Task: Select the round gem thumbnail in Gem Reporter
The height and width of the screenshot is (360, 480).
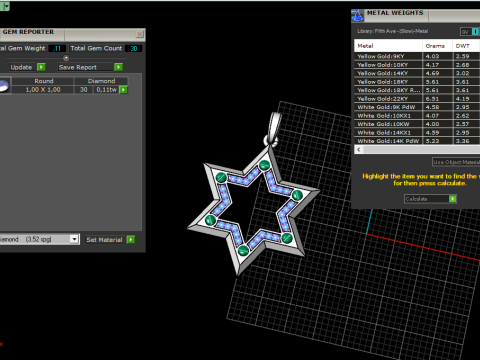Action: pos(5,86)
